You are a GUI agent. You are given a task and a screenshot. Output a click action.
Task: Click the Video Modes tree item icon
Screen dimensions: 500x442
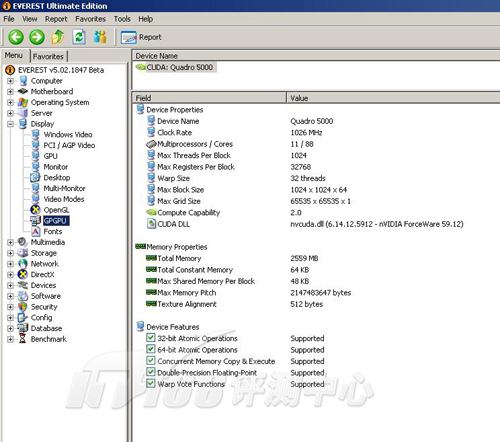35,199
